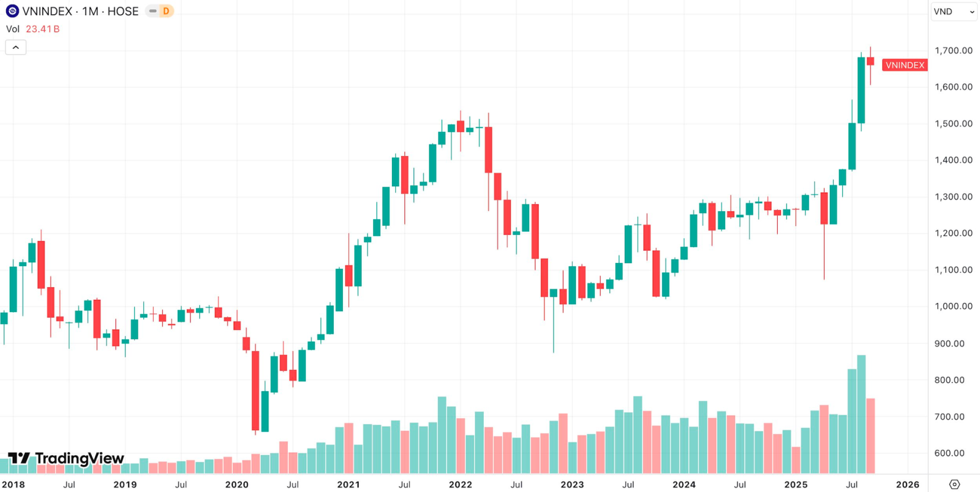This screenshot has width=980, height=492.
Task: Open the VND currency dropdown
Action: point(954,12)
